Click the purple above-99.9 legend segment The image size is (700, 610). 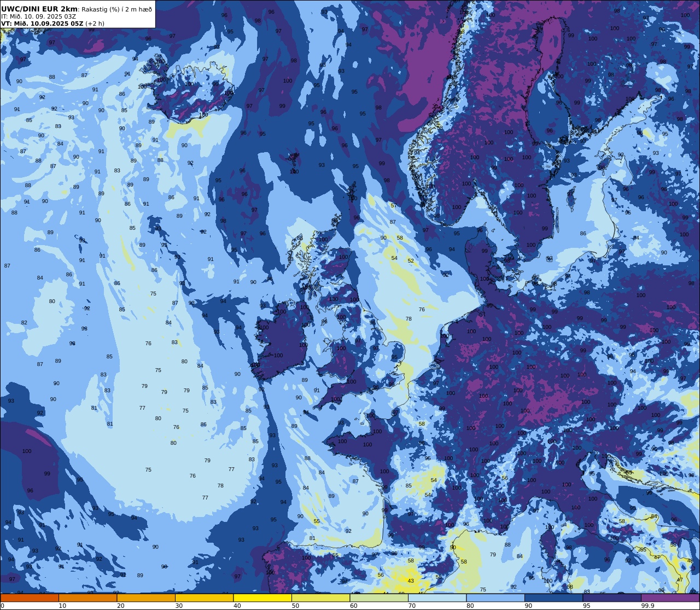(670, 598)
